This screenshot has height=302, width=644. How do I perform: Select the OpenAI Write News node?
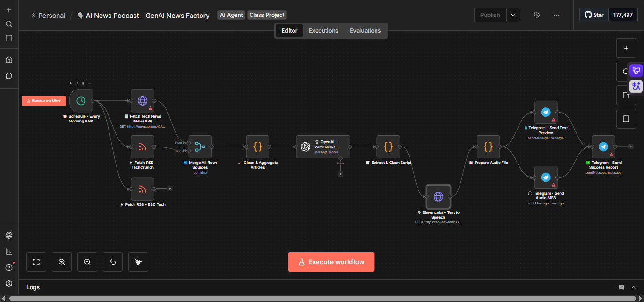pyautogui.click(x=323, y=147)
